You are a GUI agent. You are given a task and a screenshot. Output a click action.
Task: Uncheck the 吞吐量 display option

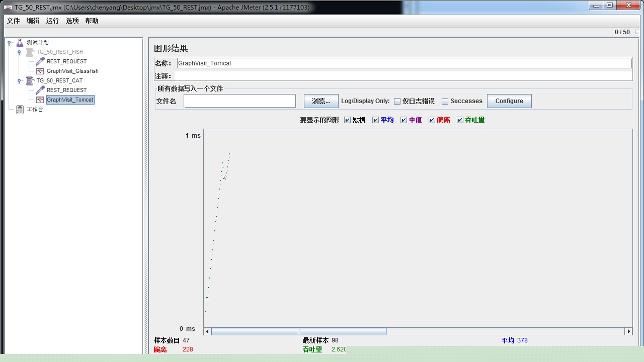tap(460, 120)
